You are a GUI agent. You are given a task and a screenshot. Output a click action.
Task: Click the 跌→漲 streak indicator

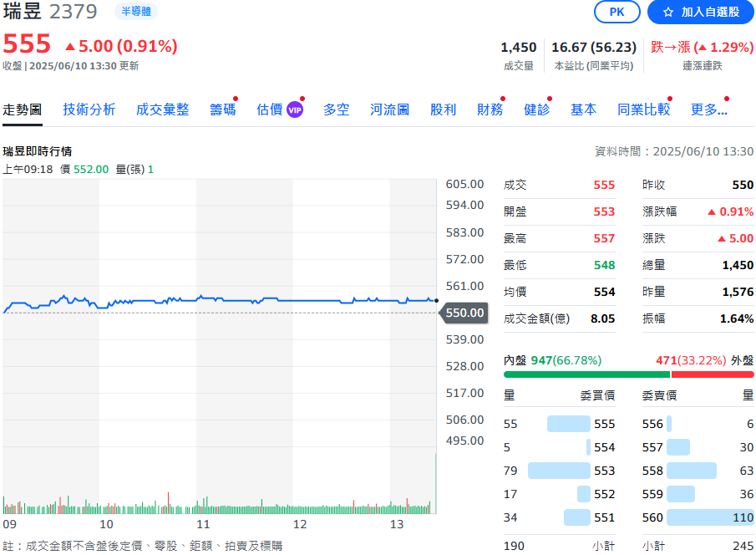click(x=702, y=48)
